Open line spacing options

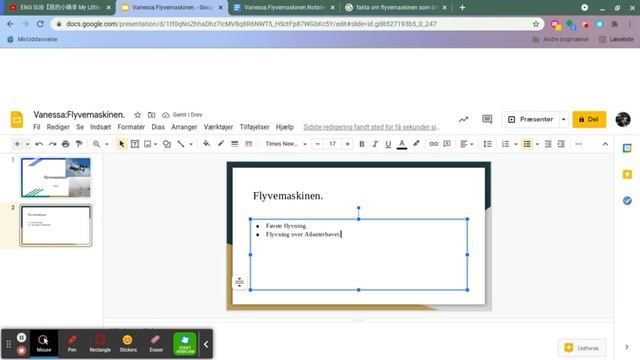(487, 144)
